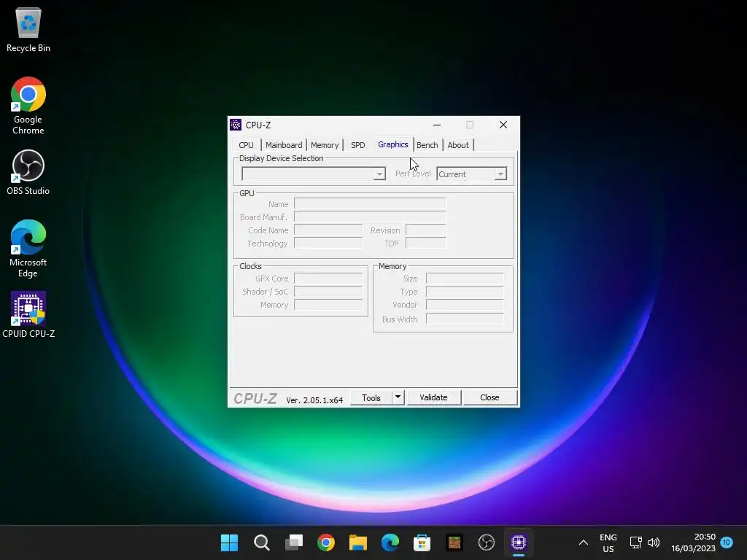The image size is (747, 560).
Task: Click the CPU-Z title bar app icon
Action: (236, 125)
